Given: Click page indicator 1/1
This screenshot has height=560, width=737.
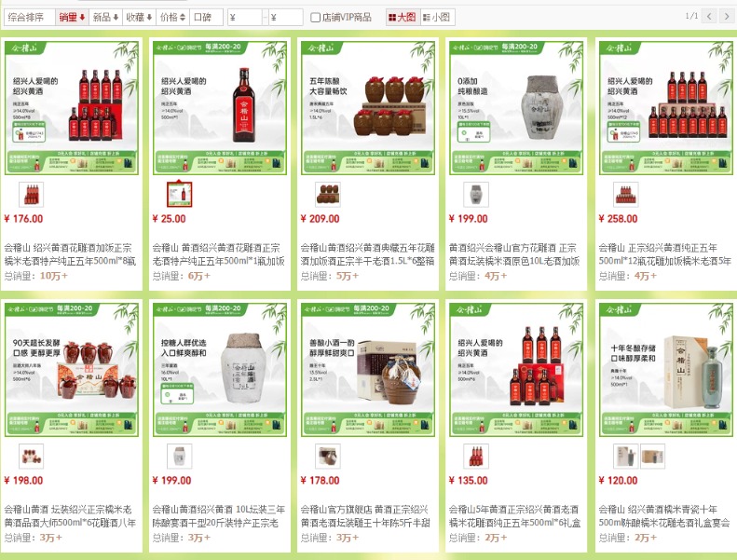Looking at the screenshot, I should click(691, 16).
